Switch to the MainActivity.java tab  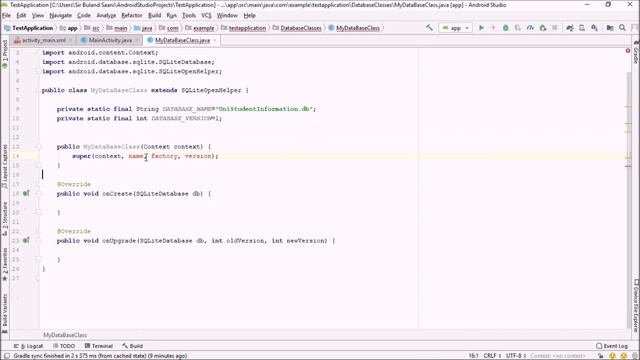tap(110, 40)
